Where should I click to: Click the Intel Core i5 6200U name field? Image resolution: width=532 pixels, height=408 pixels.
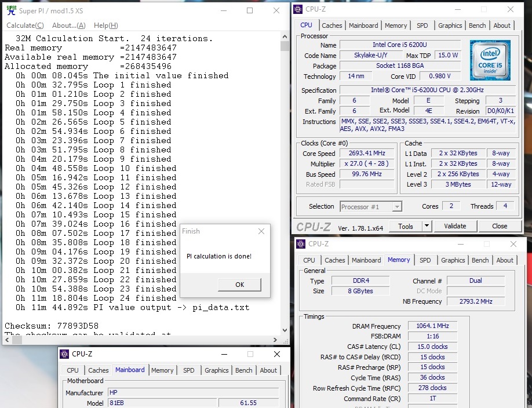click(x=400, y=45)
